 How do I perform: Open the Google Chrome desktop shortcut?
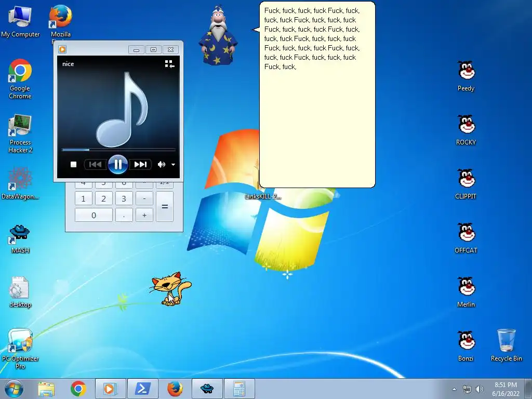coord(20,79)
